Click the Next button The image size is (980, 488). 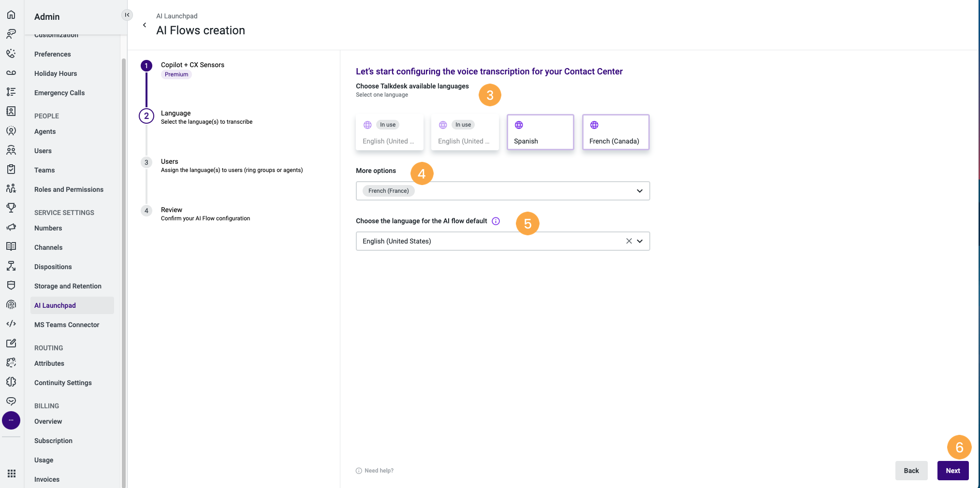pos(952,471)
